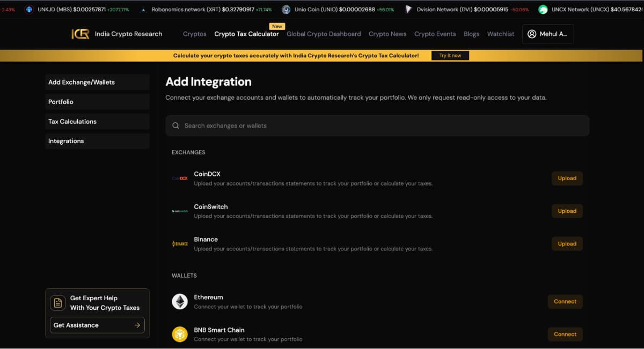
Task: Click the Binance exchange logo
Action: click(x=180, y=244)
